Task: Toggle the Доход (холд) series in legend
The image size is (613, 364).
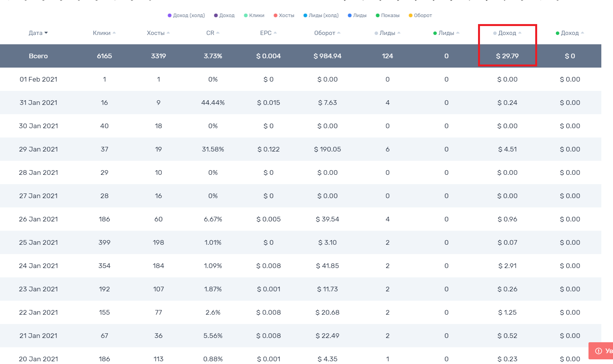Action: click(186, 16)
